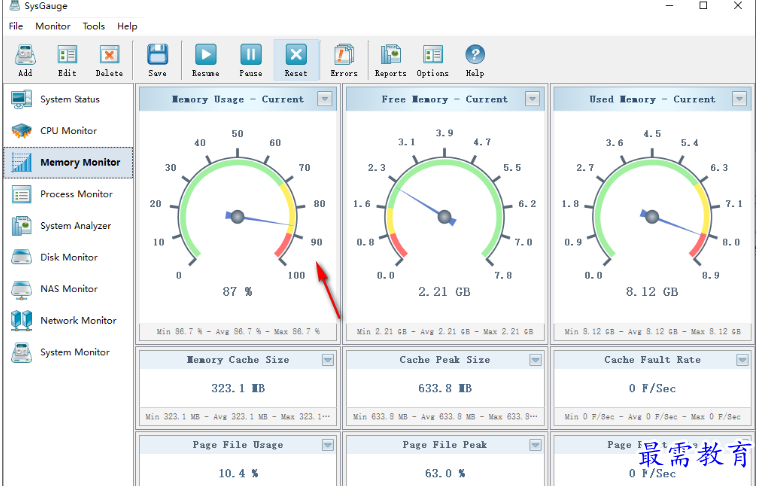Screen dimensions: 760x486
Task: Click the 63.0 % page file peak value
Action: 445,473
